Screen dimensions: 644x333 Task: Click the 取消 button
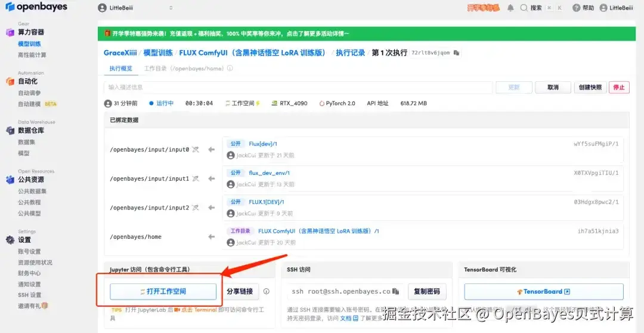click(553, 87)
